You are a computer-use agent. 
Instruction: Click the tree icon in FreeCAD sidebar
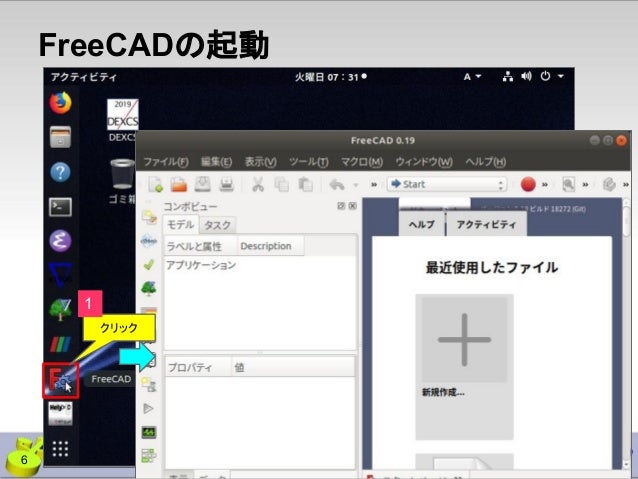click(x=149, y=288)
